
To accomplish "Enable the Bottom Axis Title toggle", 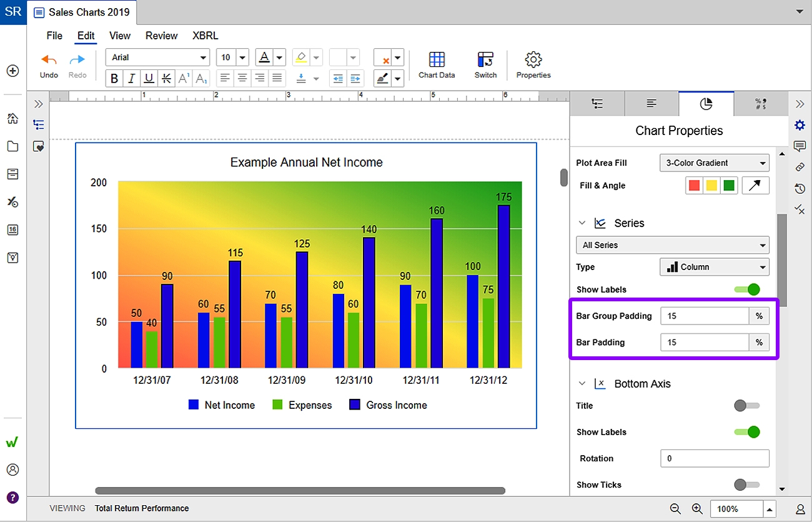I will [x=746, y=406].
